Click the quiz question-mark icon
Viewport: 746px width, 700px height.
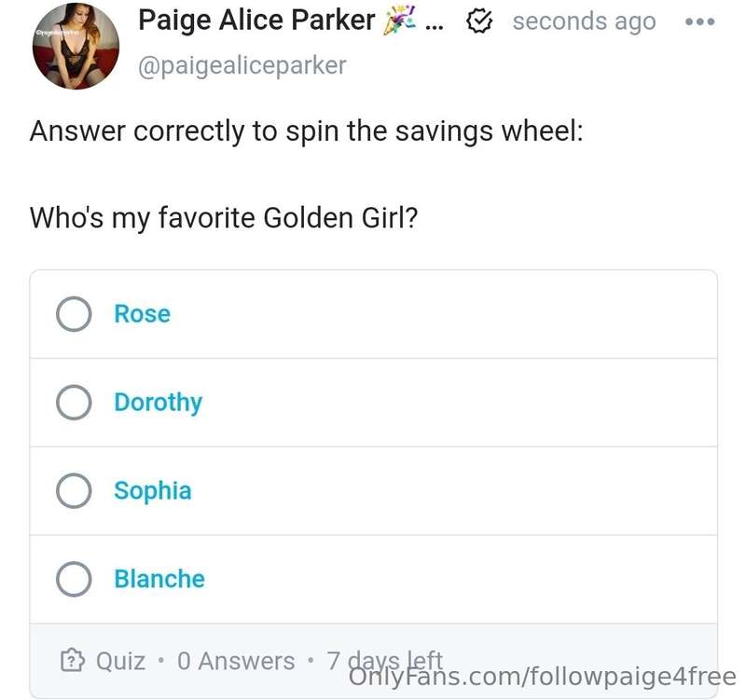click(x=73, y=661)
